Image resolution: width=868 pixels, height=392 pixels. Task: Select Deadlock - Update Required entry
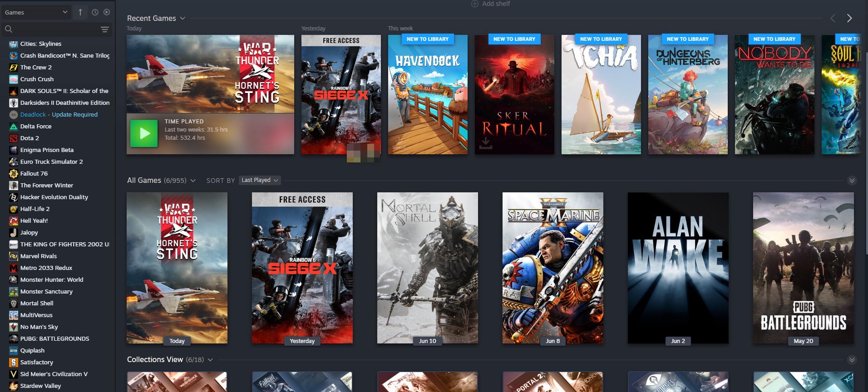click(59, 115)
